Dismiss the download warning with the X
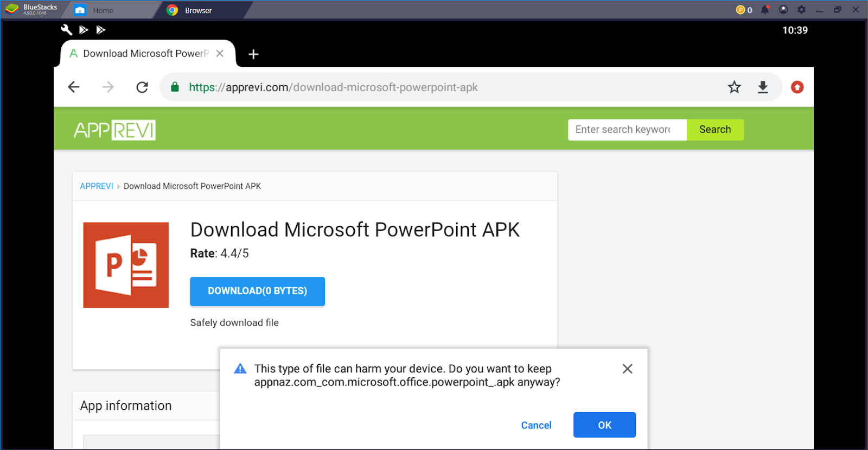This screenshot has height=450, width=868. point(627,369)
